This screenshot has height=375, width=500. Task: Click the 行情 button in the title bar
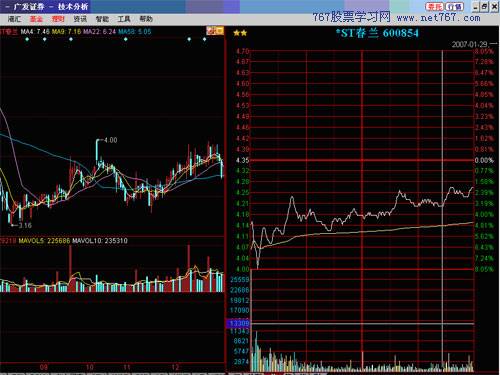(454, 7)
